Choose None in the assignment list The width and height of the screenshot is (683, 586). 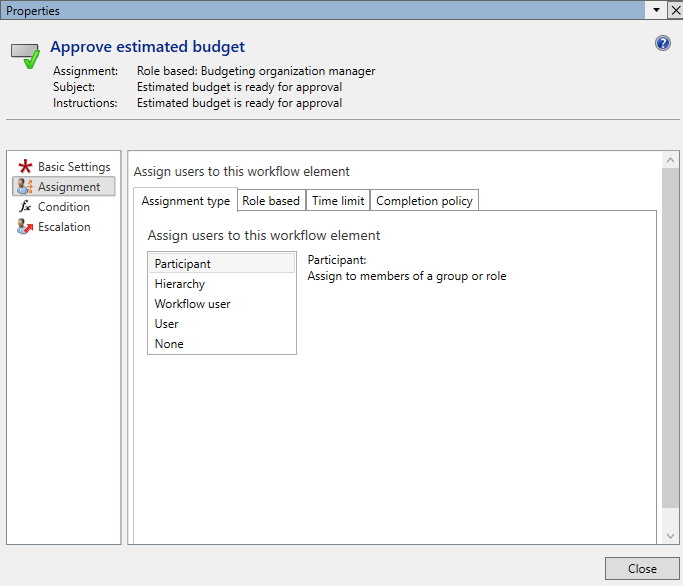169,344
